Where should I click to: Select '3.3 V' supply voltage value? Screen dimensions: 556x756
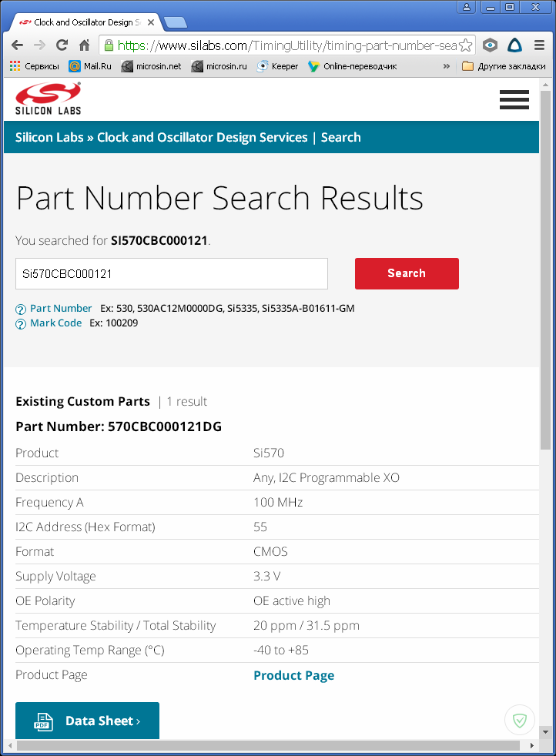266,576
